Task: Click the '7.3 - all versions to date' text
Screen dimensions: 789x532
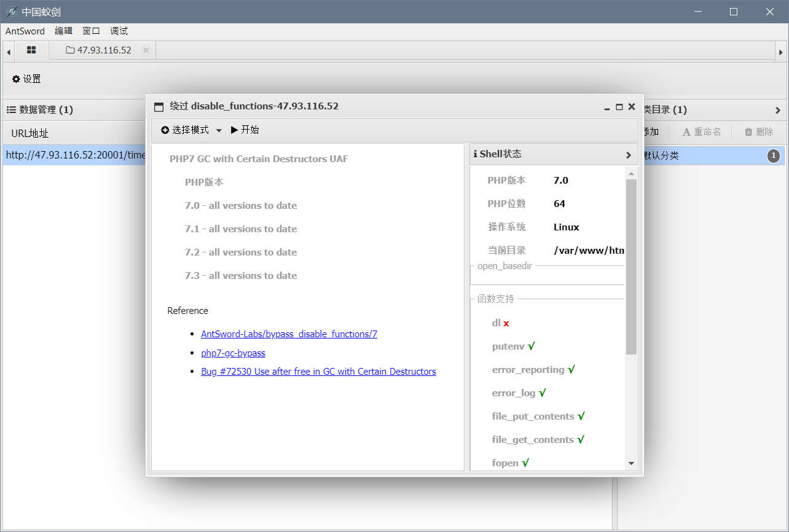Action: [241, 276]
